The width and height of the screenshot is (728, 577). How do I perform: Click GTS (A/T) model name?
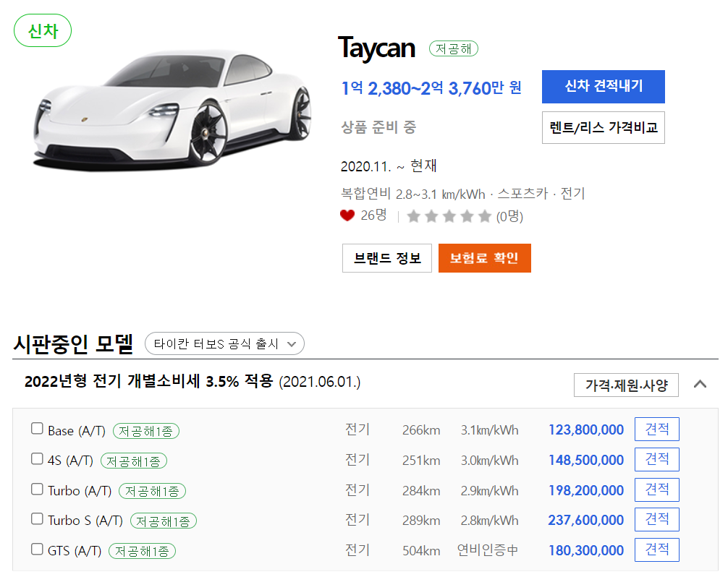[75, 550]
